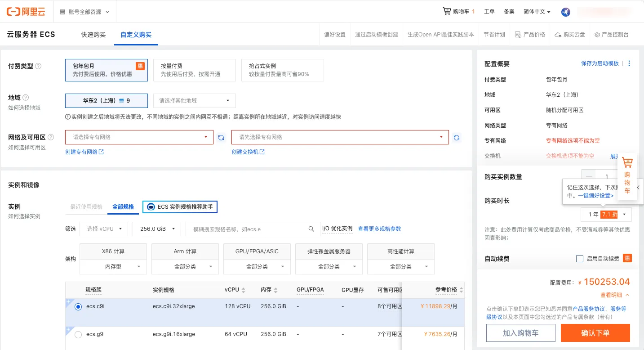Refresh the 交换机 list
Screen dimensions: 644x350
(x=457, y=138)
